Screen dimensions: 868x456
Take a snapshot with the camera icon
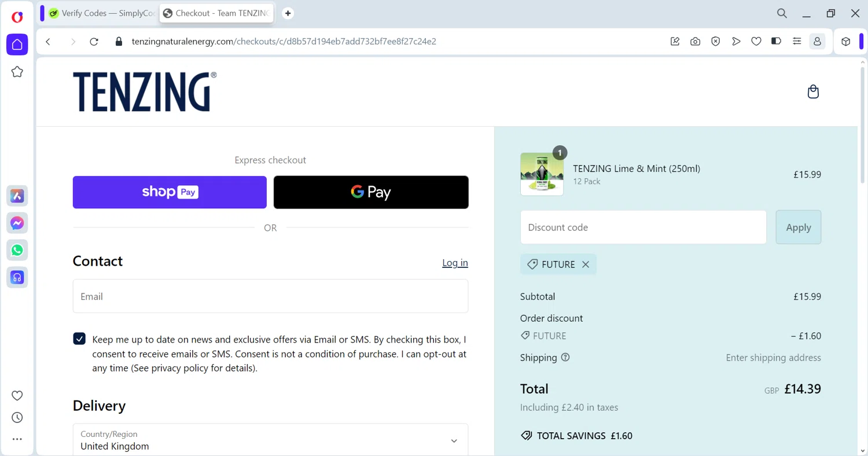click(x=695, y=42)
